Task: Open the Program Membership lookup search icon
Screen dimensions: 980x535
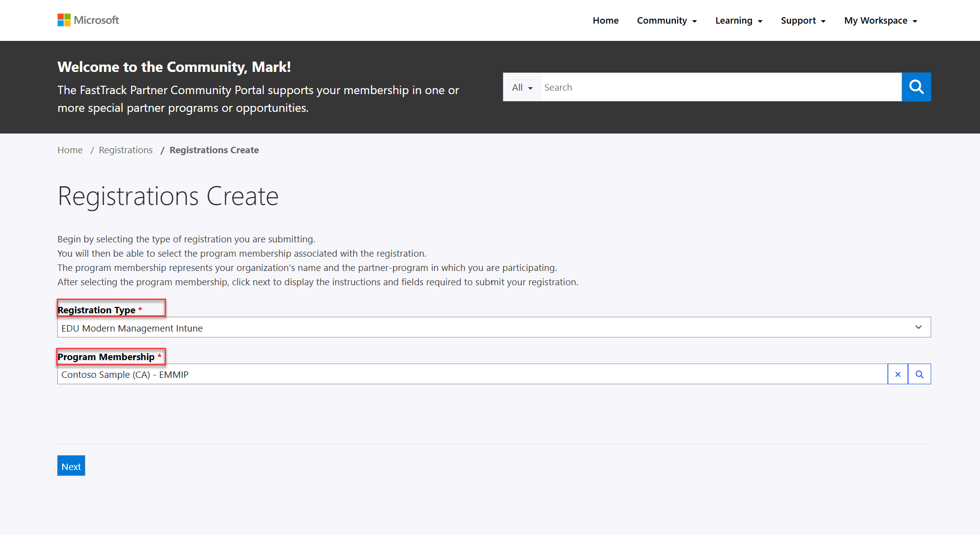Action: point(919,374)
